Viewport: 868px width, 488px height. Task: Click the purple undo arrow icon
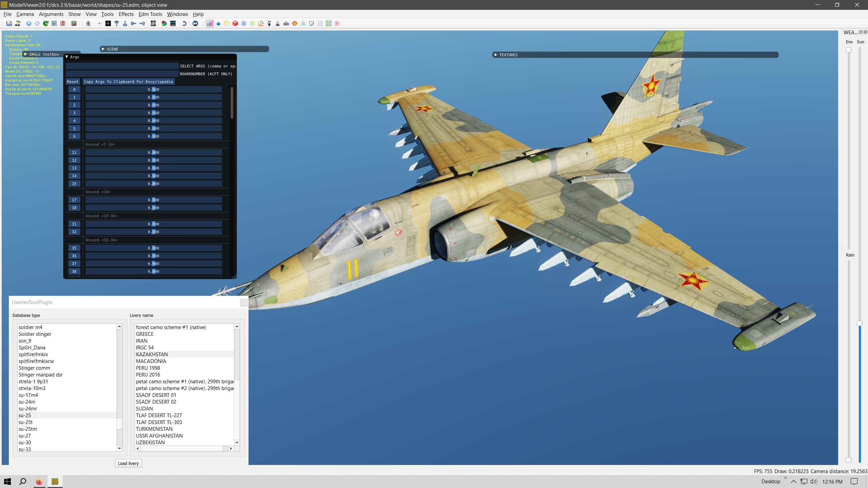(x=184, y=23)
